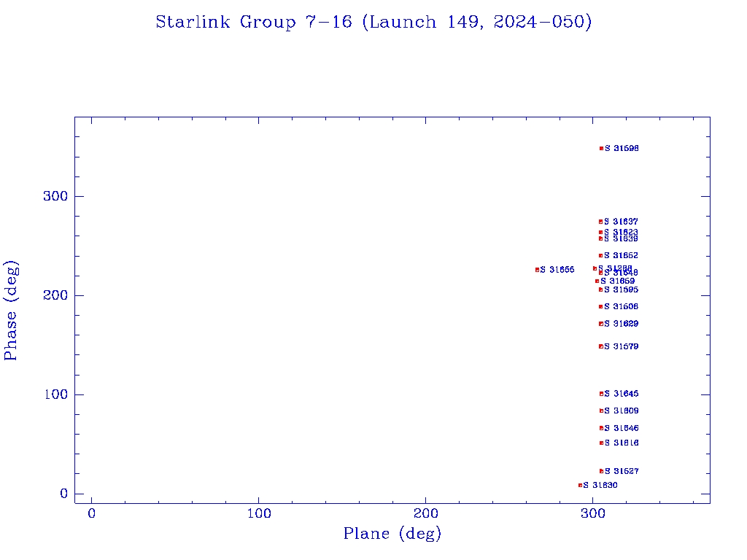The height and width of the screenshot is (560, 747).
Task: Click the 200 tick label on Phase axis
Action: point(55,295)
